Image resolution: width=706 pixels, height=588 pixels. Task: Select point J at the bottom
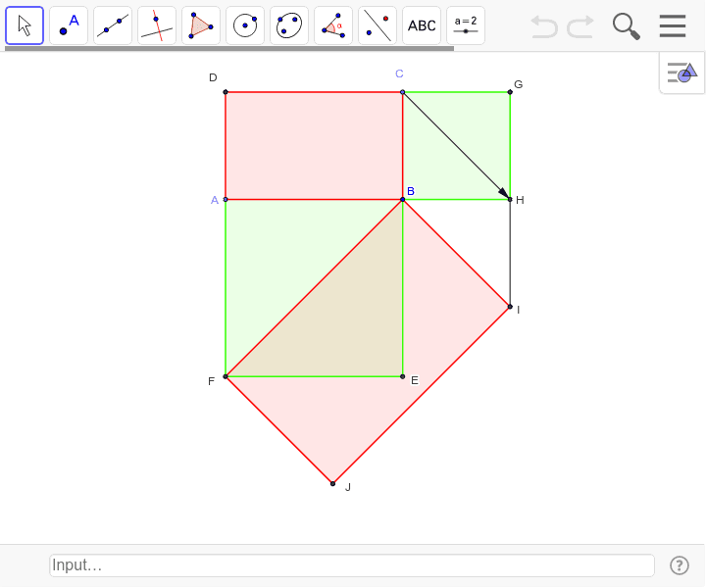pyautogui.click(x=332, y=483)
